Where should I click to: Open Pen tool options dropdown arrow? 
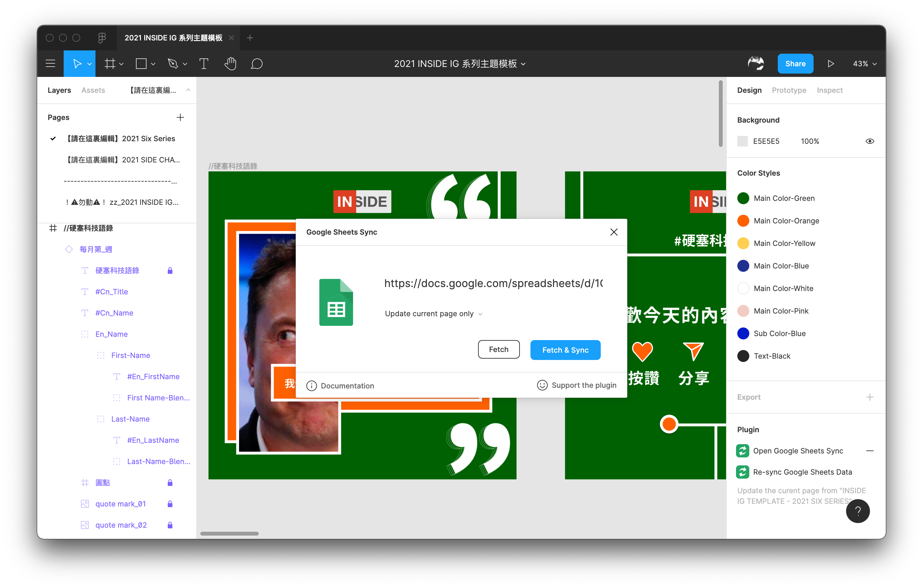[185, 64]
